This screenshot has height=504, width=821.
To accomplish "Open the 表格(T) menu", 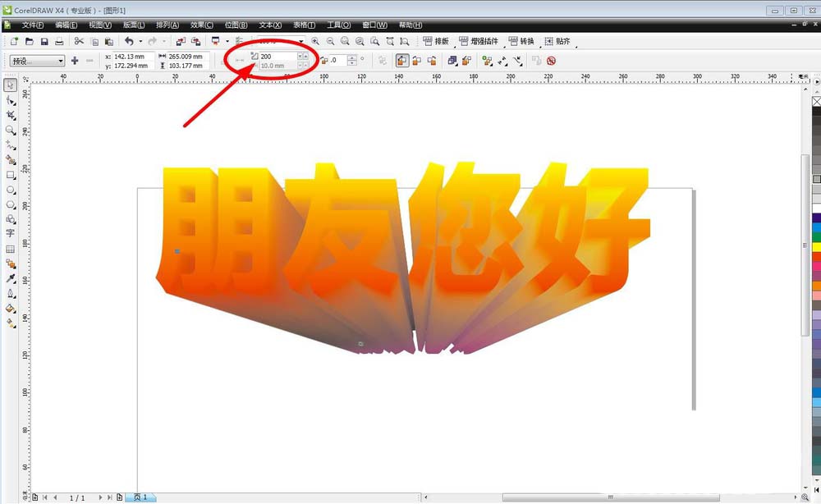I will click(x=305, y=25).
